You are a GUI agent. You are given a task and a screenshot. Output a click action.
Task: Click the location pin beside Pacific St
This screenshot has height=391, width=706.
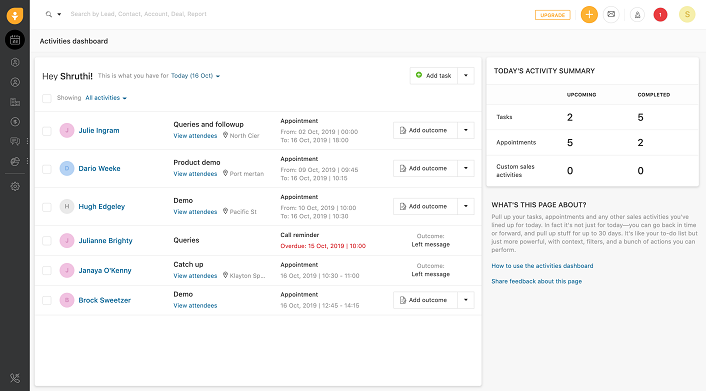[x=225, y=211]
